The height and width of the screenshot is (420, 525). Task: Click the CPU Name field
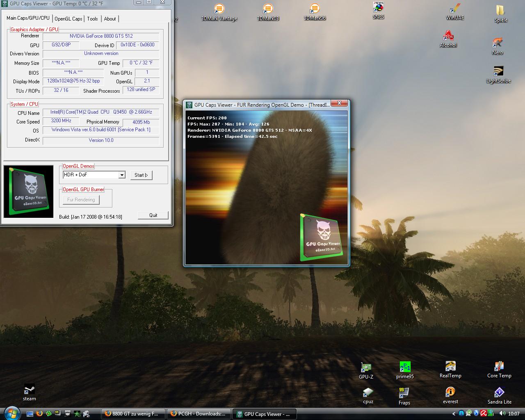(x=101, y=112)
